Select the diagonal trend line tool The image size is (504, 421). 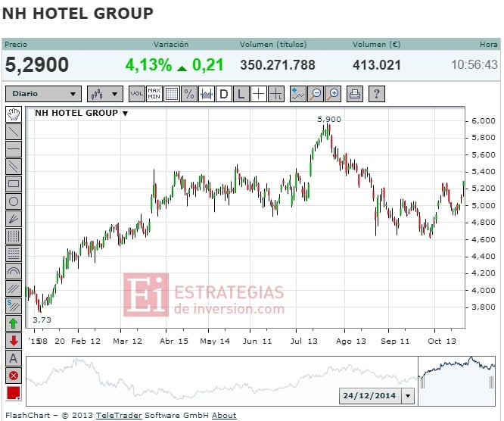[x=14, y=132]
